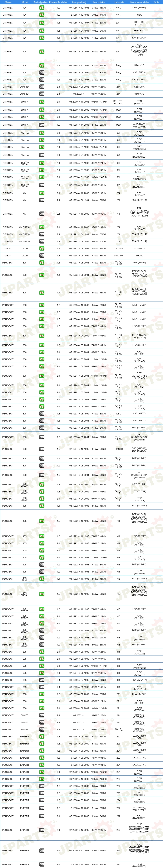Click body cell "1.4 i 4x4"

[x=118, y=248]
